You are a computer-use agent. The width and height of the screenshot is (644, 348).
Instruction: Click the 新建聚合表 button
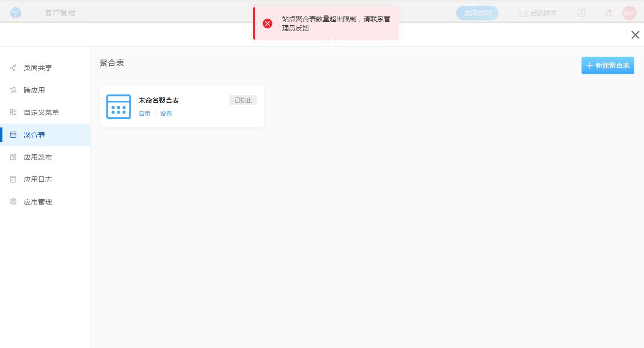coord(608,65)
